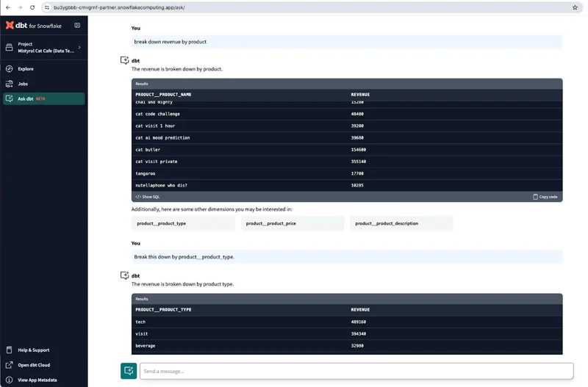Click the Help & Support icon

click(x=10, y=350)
